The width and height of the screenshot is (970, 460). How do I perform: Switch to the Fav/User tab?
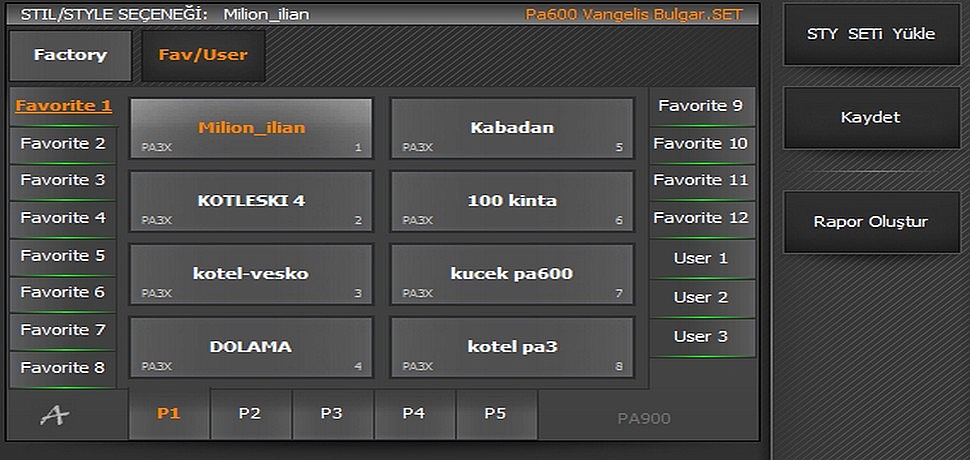click(x=203, y=55)
